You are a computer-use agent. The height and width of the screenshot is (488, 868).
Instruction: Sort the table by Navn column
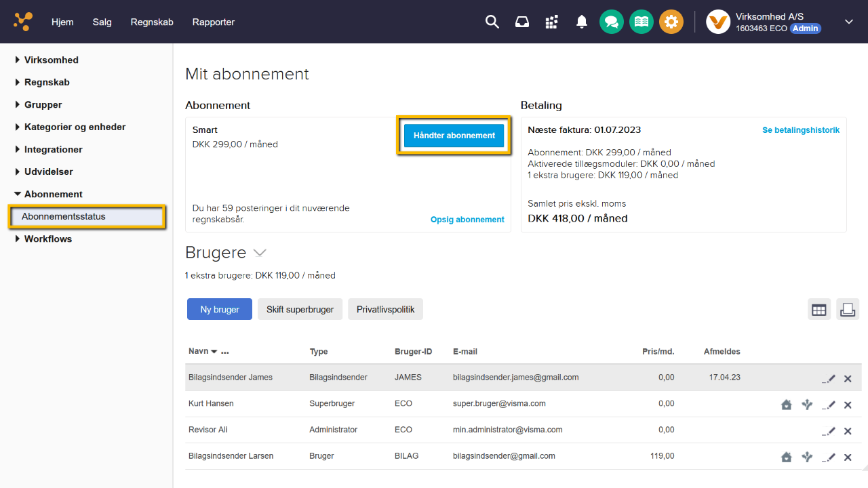[x=199, y=351]
